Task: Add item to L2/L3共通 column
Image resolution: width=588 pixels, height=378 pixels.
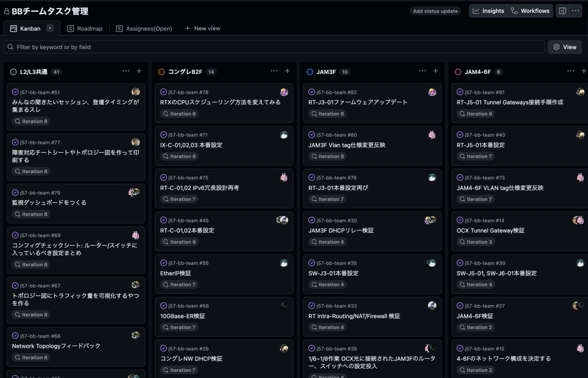Action: 139,71
